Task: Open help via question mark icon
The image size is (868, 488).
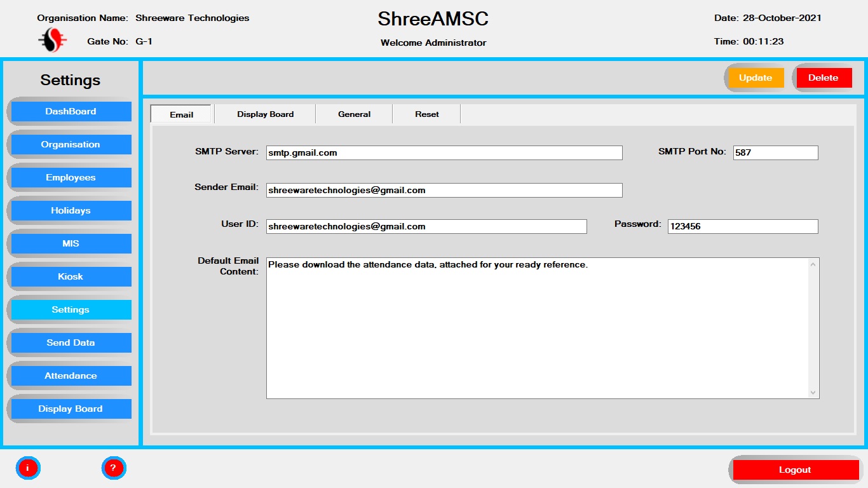Action: click(114, 468)
